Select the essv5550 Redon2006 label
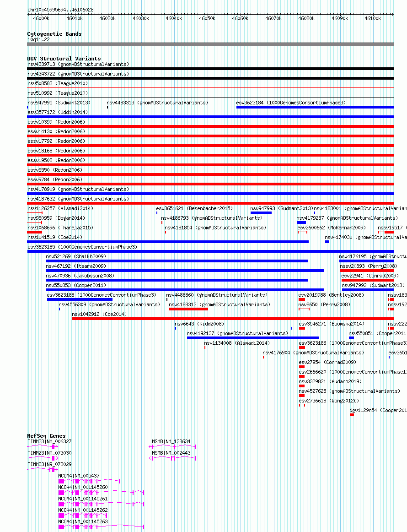Viewport: 407px width, 532px height. pos(55,170)
